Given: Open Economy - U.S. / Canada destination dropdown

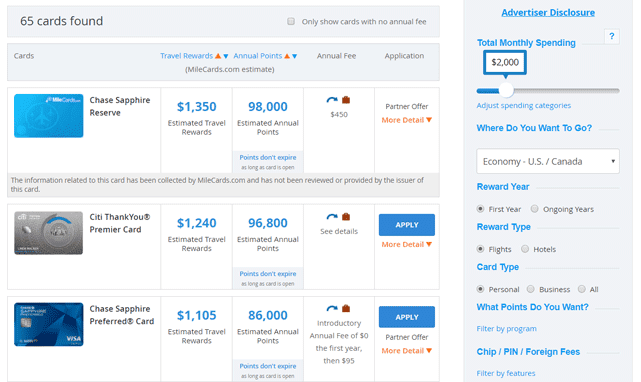Looking at the screenshot, I should 548,161.
